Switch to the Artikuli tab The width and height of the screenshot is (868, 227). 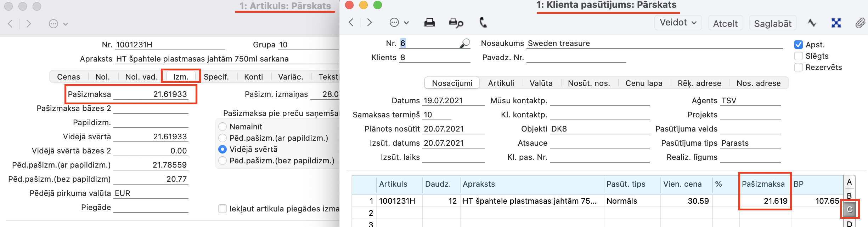(501, 83)
